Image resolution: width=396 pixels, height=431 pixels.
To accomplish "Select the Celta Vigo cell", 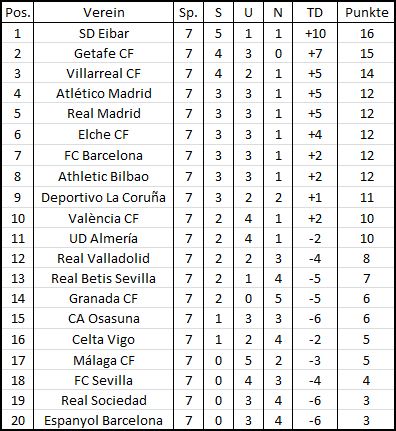I will tap(103, 339).
